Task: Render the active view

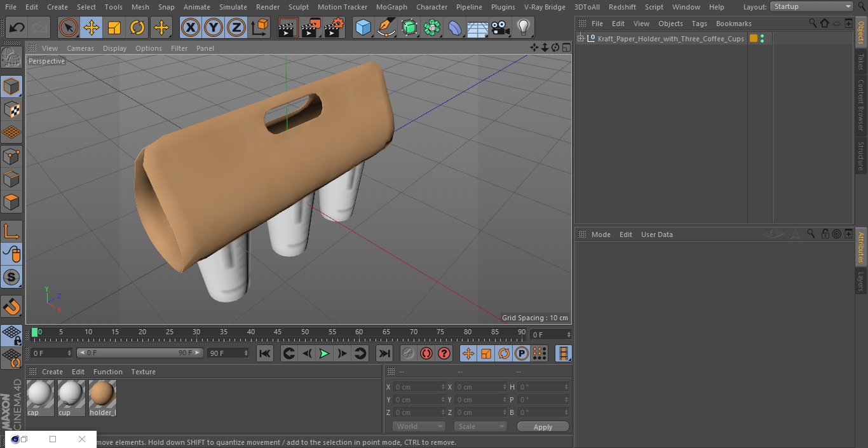Action: click(x=287, y=27)
